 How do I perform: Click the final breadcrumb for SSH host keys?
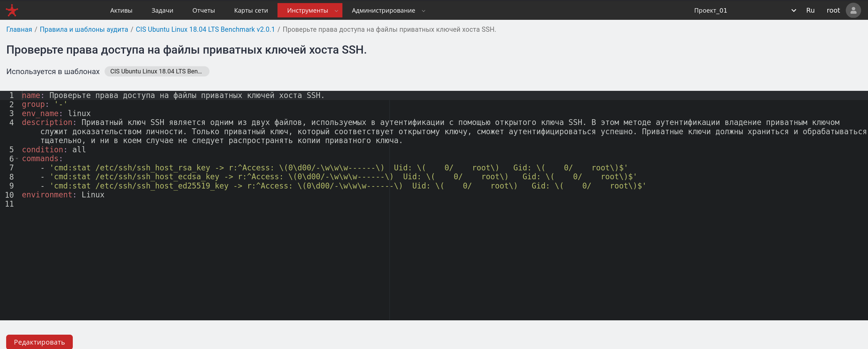[389, 29]
